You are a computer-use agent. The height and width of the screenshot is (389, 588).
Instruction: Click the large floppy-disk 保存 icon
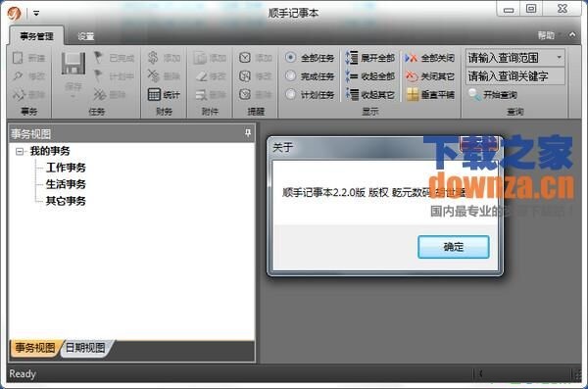(73, 64)
